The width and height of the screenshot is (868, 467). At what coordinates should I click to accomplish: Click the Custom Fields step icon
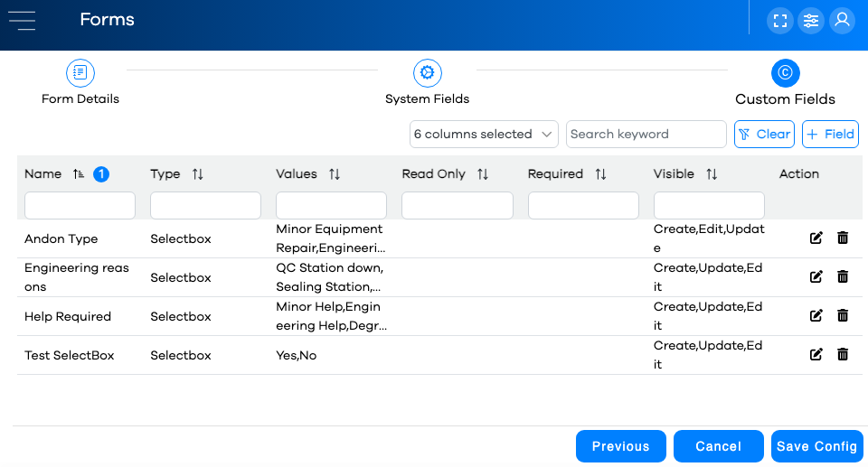tap(785, 72)
